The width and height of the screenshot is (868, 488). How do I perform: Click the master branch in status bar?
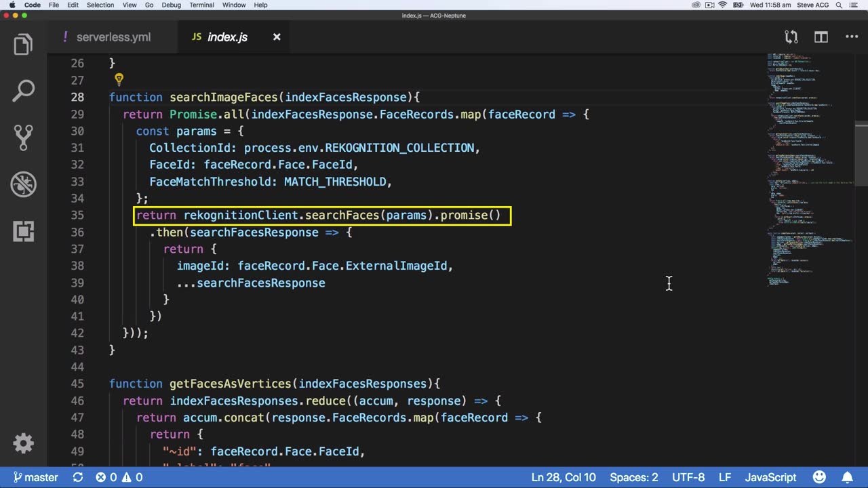35,477
